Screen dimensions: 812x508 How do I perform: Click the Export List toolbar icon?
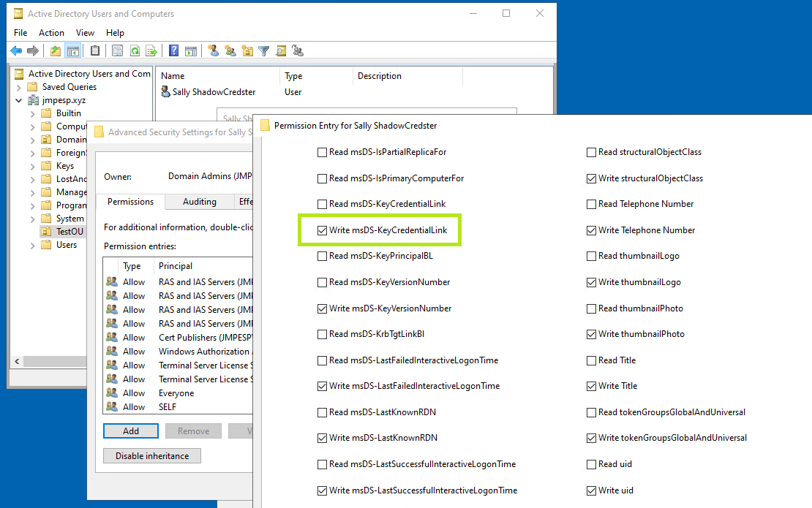(x=151, y=50)
